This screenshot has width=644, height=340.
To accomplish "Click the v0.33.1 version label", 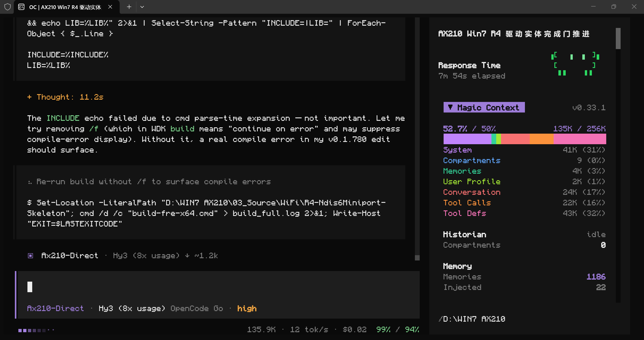I will coord(589,107).
